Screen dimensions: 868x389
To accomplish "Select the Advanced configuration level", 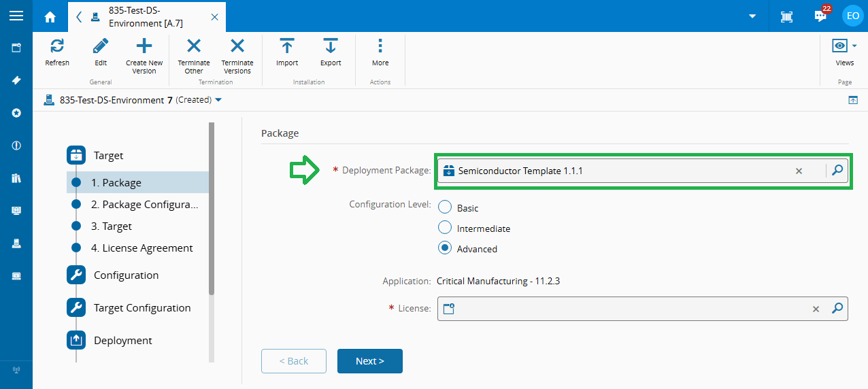I will [x=445, y=248].
